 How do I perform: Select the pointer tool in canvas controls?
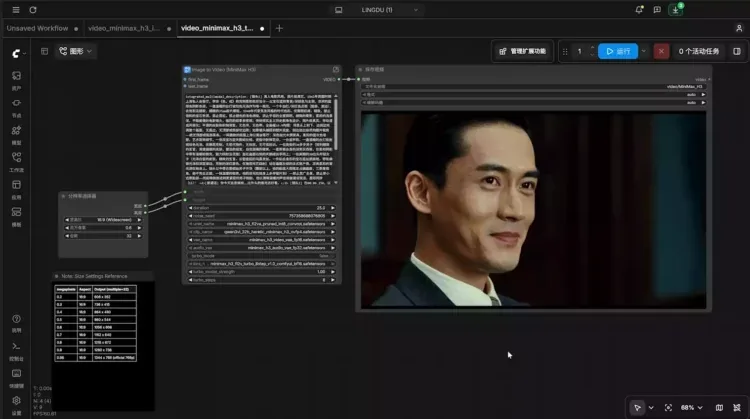pos(637,408)
